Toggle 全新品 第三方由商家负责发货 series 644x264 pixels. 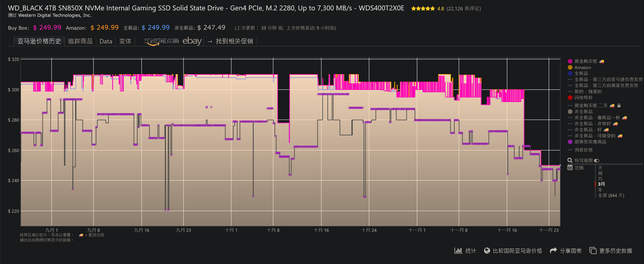pyautogui.click(x=603, y=85)
